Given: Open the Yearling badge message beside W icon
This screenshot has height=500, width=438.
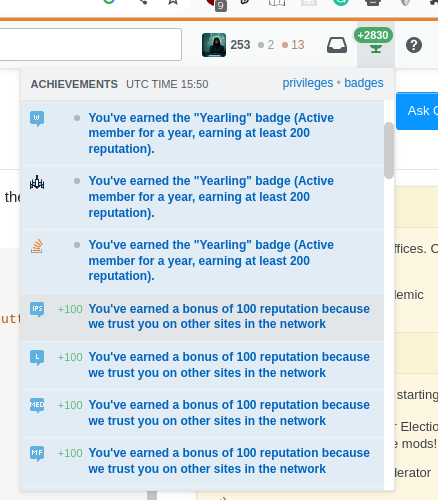Looking at the screenshot, I should (211, 133).
